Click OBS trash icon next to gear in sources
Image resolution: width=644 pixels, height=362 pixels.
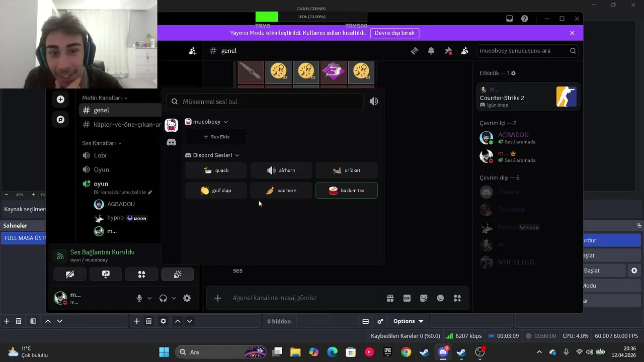[148, 321]
